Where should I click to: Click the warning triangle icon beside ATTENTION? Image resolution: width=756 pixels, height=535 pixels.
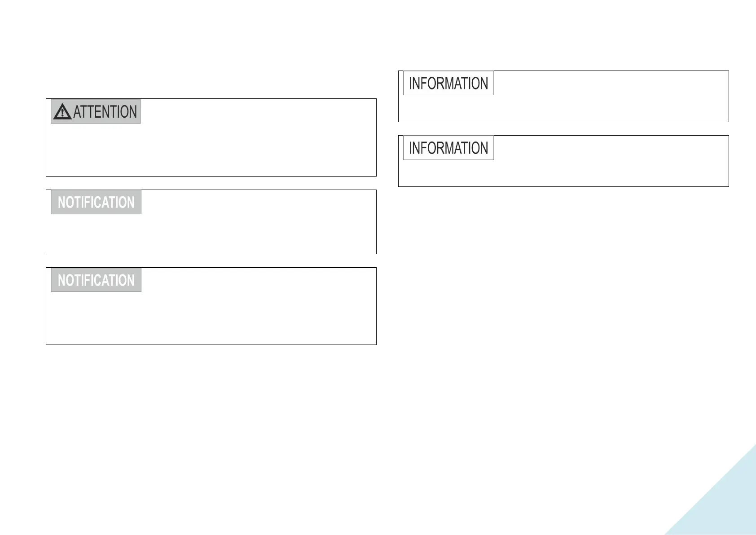coord(62,111)
